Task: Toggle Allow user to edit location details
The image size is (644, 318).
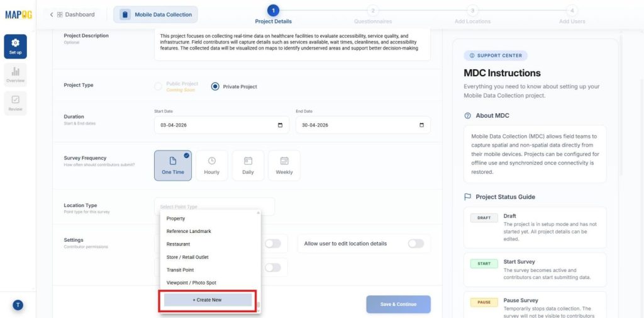Action: [416, 244]
